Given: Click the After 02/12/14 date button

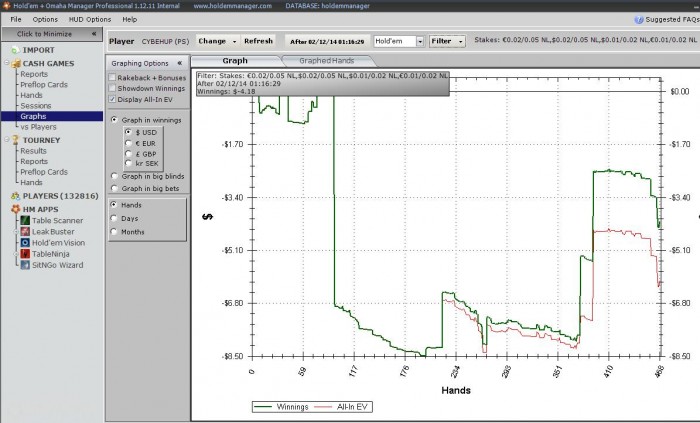Looking at the screenshot, I should (x=327, y=41).
